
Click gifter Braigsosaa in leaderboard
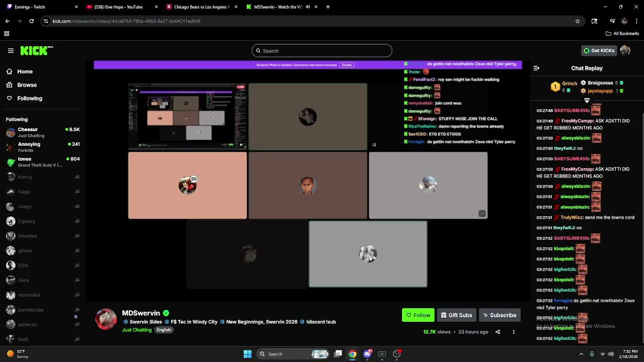pyautogui.click(x=600, y=83)
